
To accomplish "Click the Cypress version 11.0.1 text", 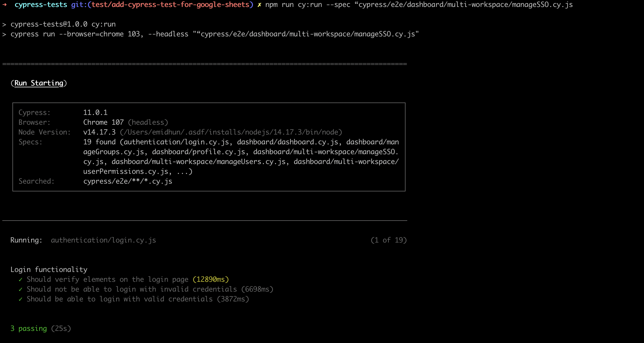I will pos(95,113).
